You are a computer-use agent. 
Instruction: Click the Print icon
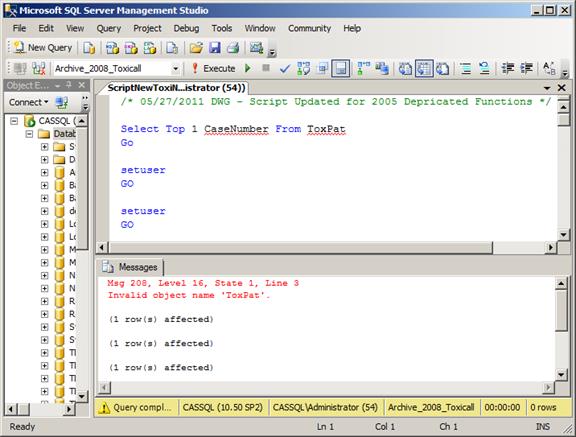point(233,48)
